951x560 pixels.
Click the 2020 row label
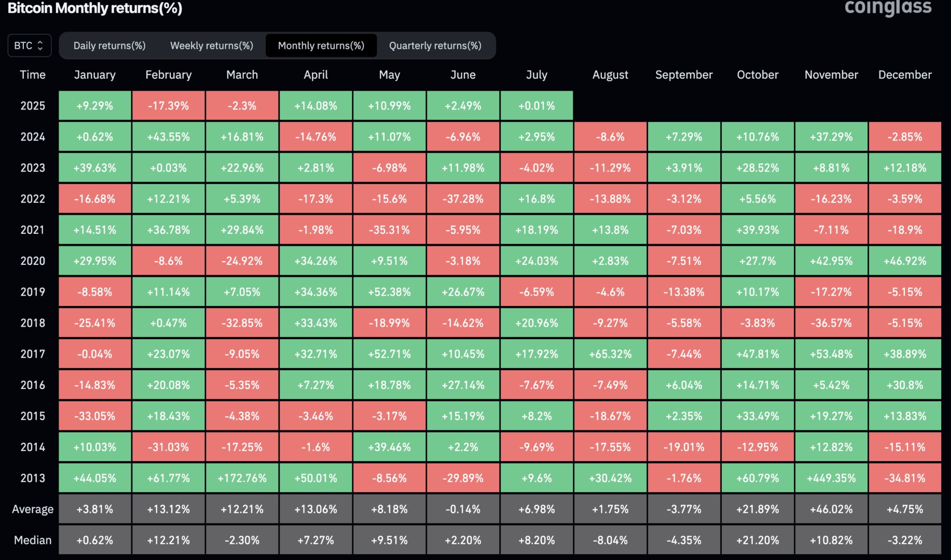tap(33, 261)
